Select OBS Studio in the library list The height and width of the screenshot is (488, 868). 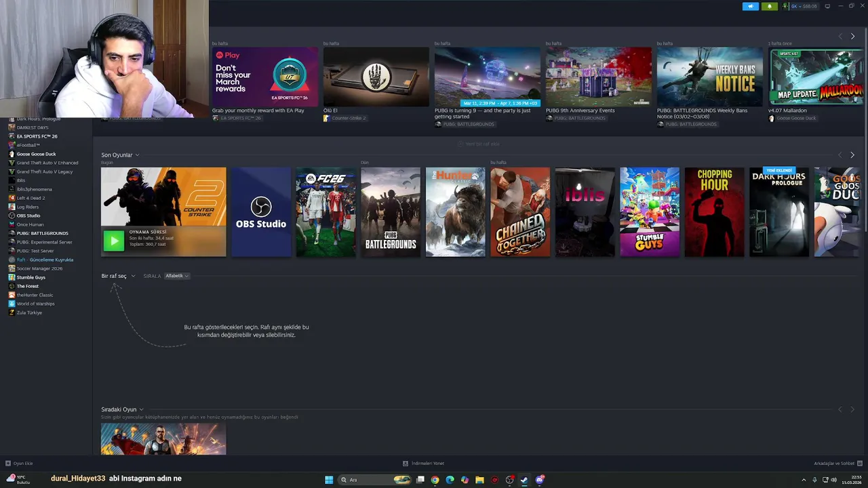pyautogui.click(x=28, y=216)
